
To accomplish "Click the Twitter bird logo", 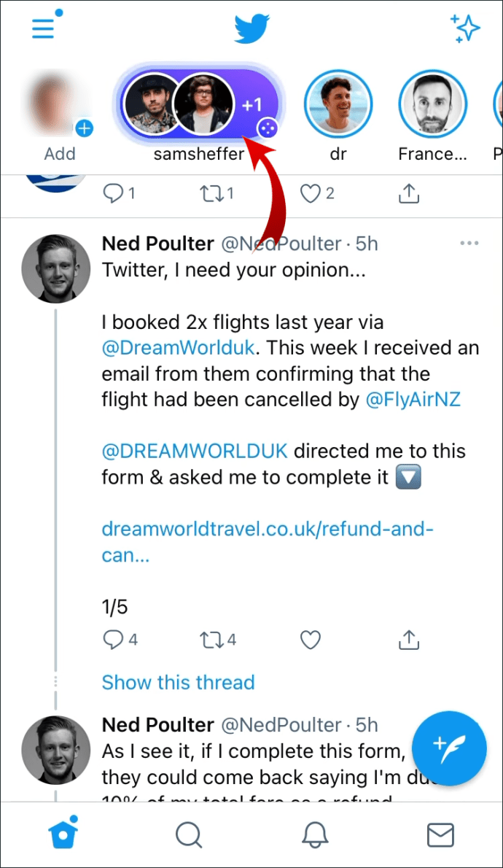I will coord(251,29).
